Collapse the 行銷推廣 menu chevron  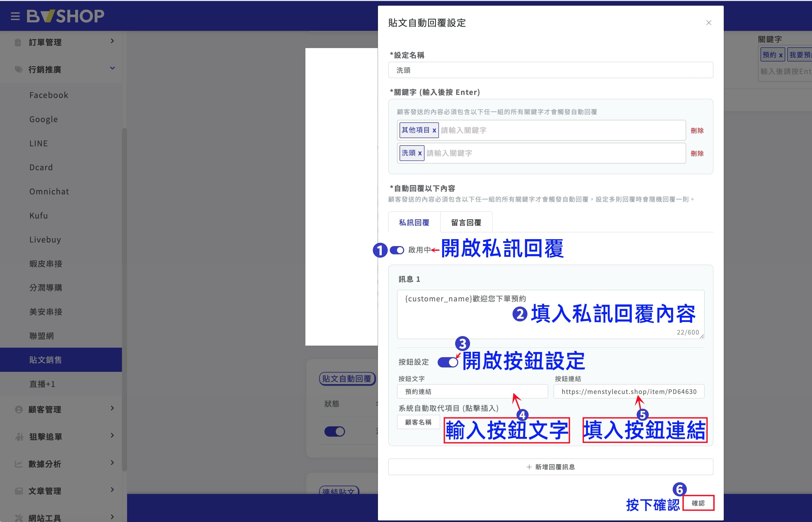pyautogui.click(x=112, y=68)
